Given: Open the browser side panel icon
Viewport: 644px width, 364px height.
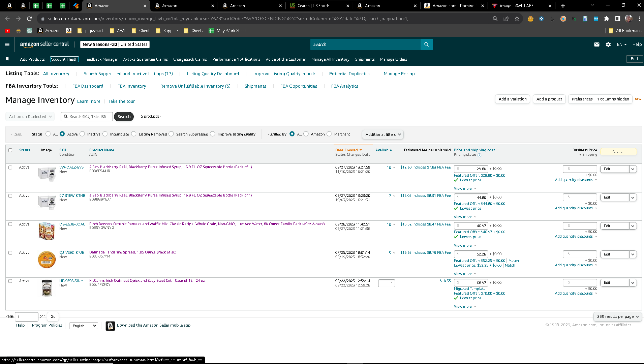Looking at the screenshot, I should (x=618, y=19).
